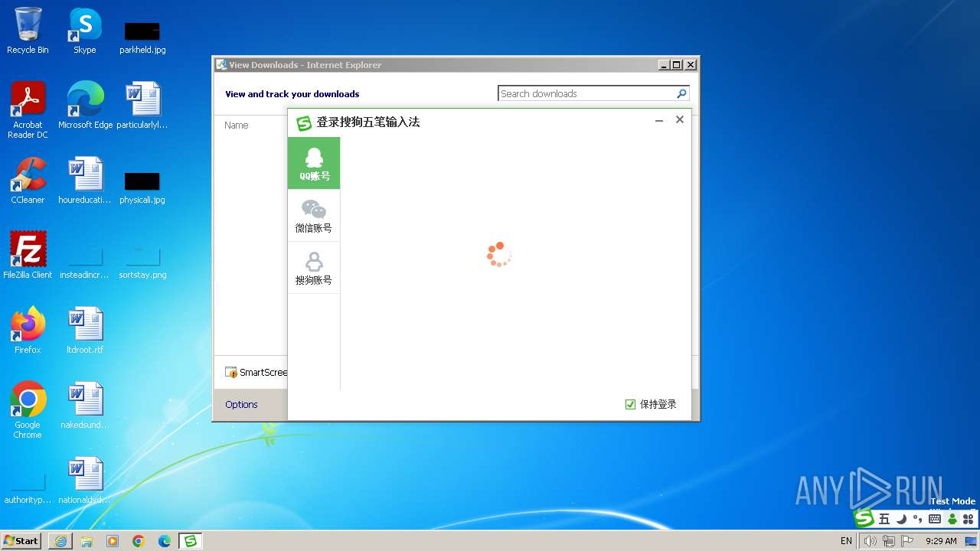
Task: Open File Explorer from taskbar
Action: [x=87, y=541]
